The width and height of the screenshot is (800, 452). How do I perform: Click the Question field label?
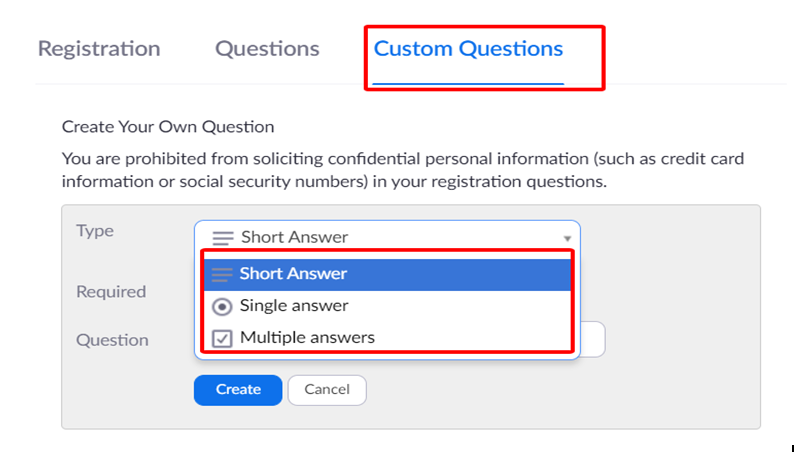(112, 340)
